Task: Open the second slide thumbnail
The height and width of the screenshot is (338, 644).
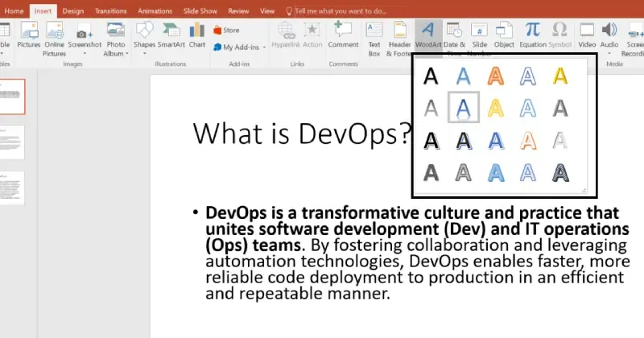Action: (x=12, y=142)
